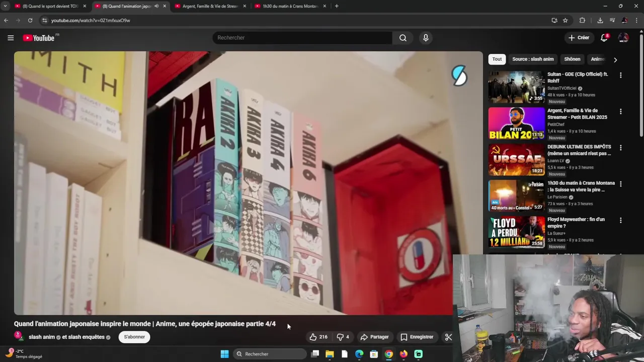
Task: Launch Microsoft Edge from the taskbar
Action: coord(359,354)
